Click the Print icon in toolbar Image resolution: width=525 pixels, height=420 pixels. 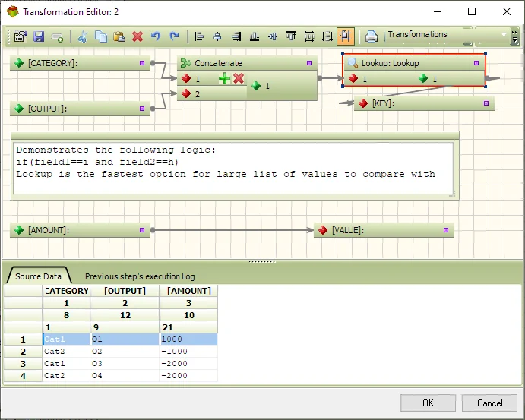click(x=372, y=36)
